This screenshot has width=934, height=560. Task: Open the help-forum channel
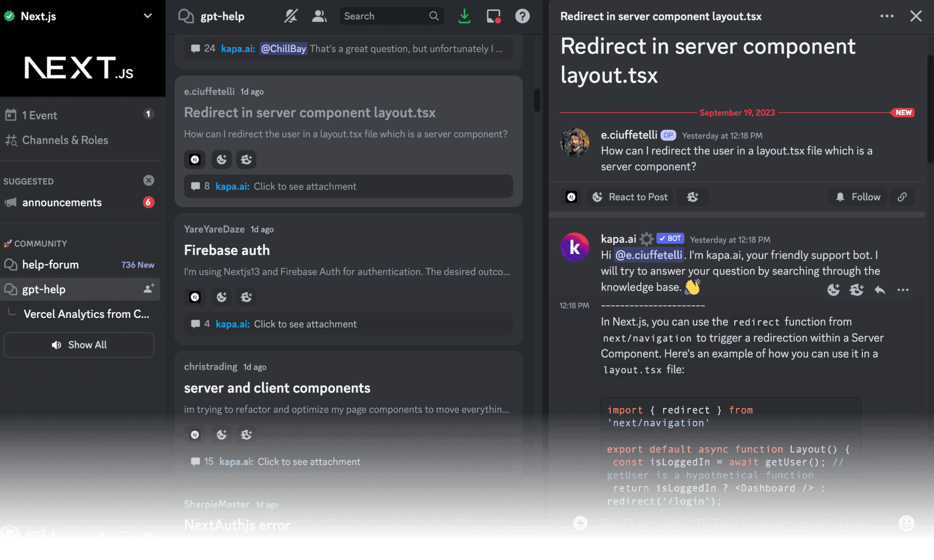(x=80, y=264)
